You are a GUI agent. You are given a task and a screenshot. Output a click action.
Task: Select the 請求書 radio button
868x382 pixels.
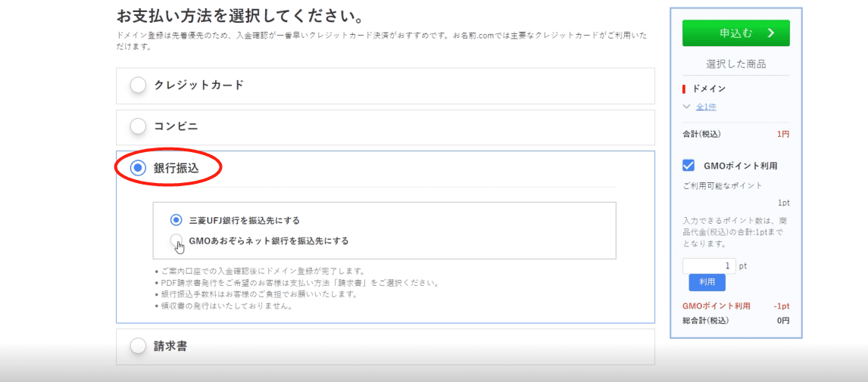(138, 346)
